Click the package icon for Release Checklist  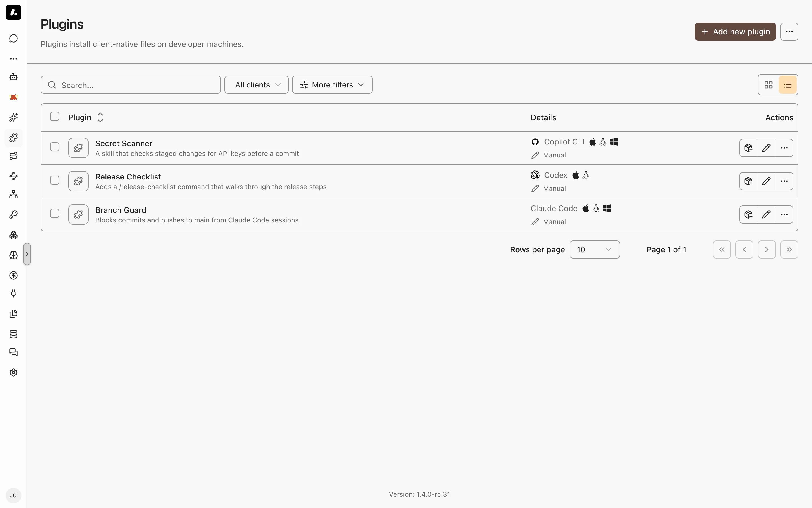pyautogui.click(x=748, y=181)
